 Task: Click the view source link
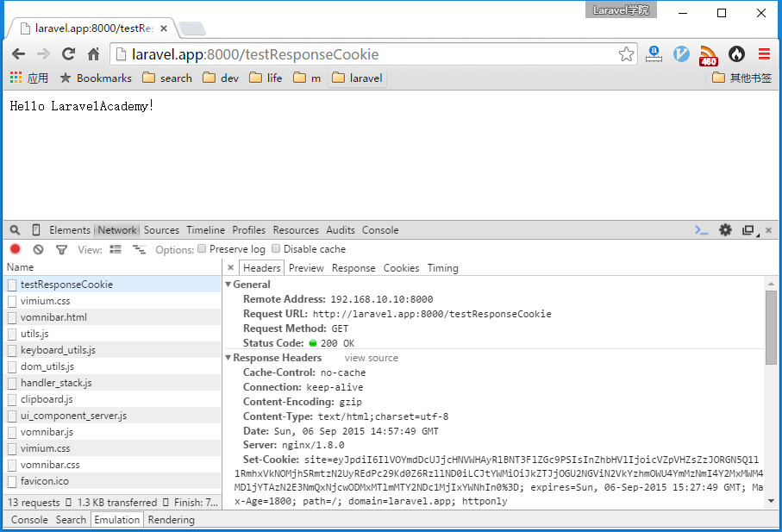(x=371, y=358)
